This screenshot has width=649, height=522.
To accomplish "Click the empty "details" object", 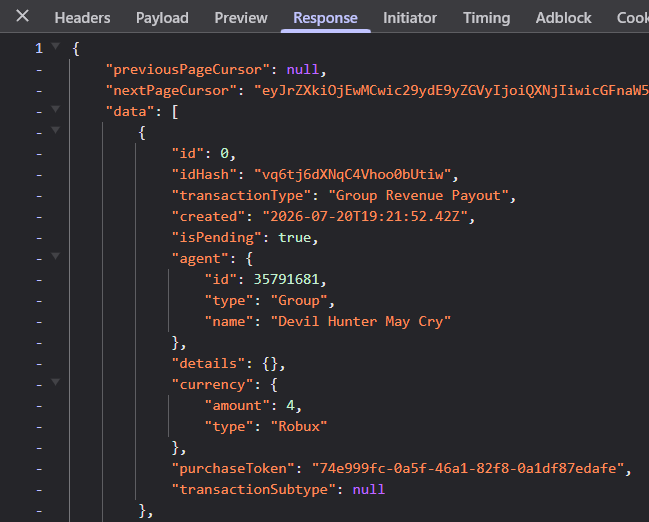I will pos(270,363).
